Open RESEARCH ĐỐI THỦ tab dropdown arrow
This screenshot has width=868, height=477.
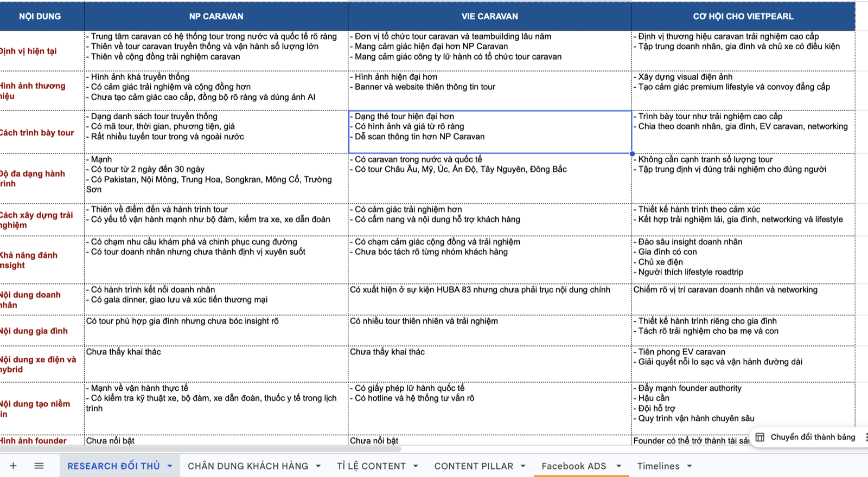coord(170,466)
